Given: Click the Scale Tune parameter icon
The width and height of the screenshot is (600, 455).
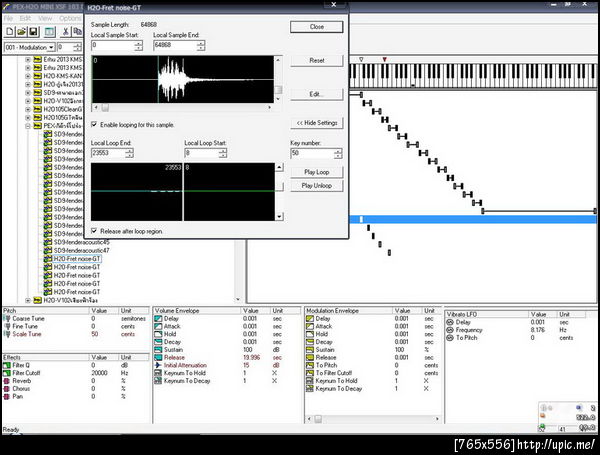Looking at the screenshot, I should coord(7,334).
